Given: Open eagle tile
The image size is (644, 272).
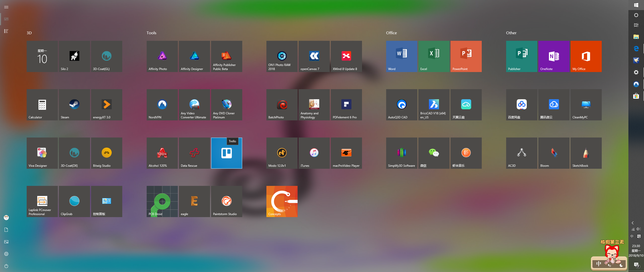Looking at the screenshot, I should pyautogui.click(x=194, y=201).
